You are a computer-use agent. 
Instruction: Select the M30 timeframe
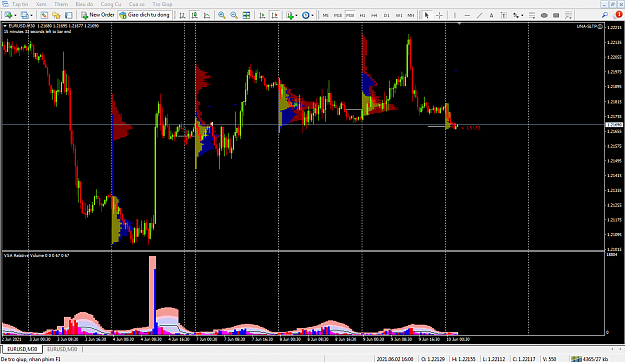tap(350, 15)
